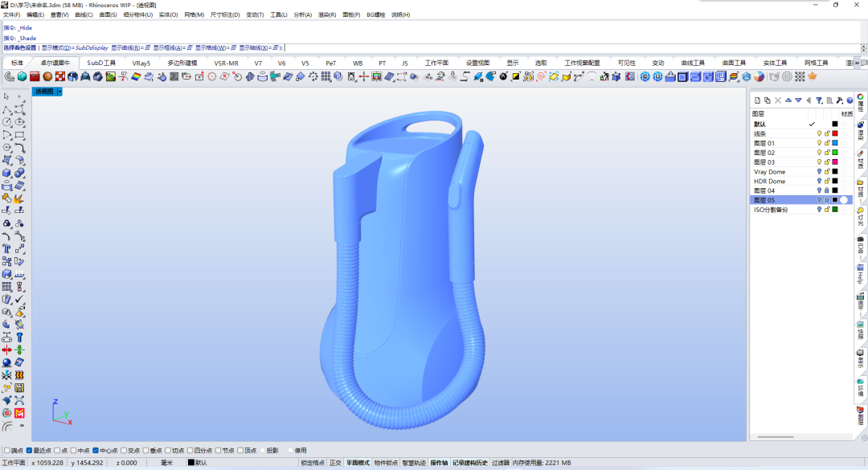
Task: Enable the 端点 osnap checkbox
Action: click(x=7, y=451)
